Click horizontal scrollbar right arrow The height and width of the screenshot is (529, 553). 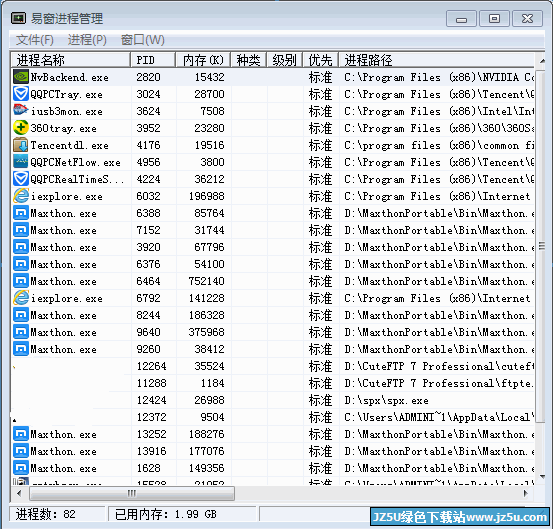pos(526,493)
